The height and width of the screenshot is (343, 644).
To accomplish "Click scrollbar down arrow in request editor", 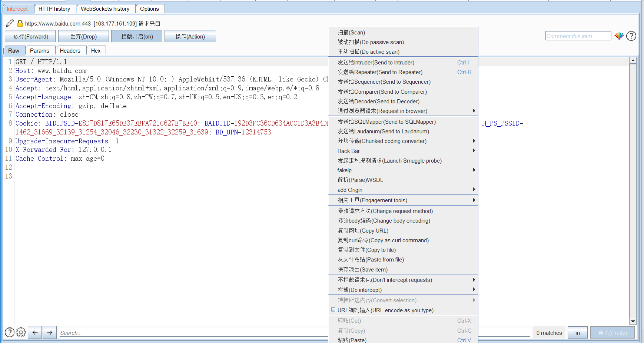I will tap(633, 322).
